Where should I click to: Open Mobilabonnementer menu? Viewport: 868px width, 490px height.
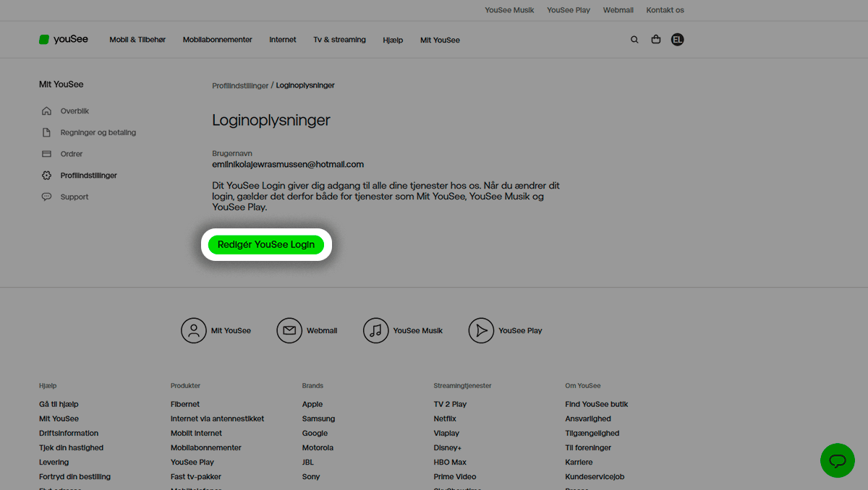click(218, 40)
